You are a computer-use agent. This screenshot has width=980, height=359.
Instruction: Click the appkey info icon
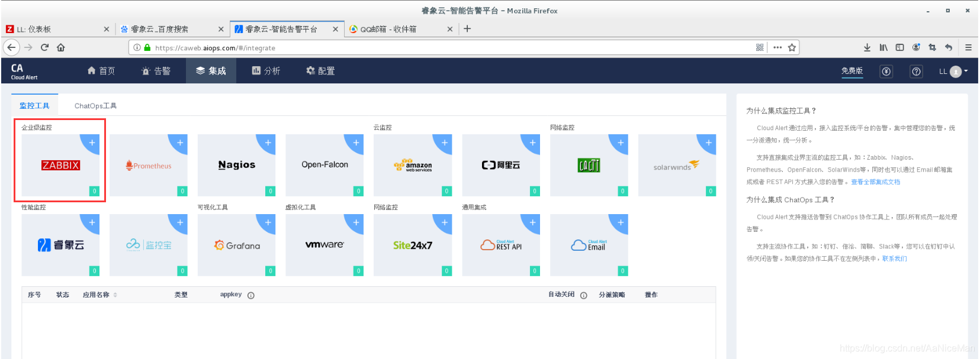pyautogui.click(x=251, y=295)
